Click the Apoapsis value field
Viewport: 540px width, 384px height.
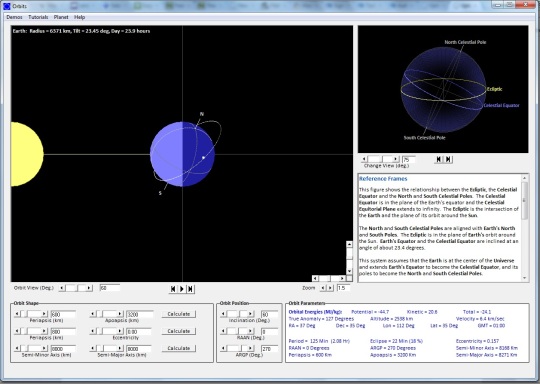(139, 314)
